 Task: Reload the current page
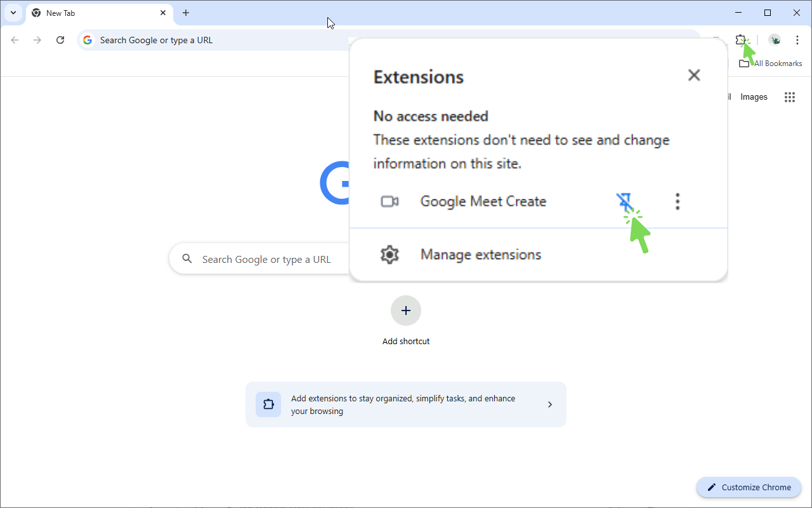[x=60, y=39]
